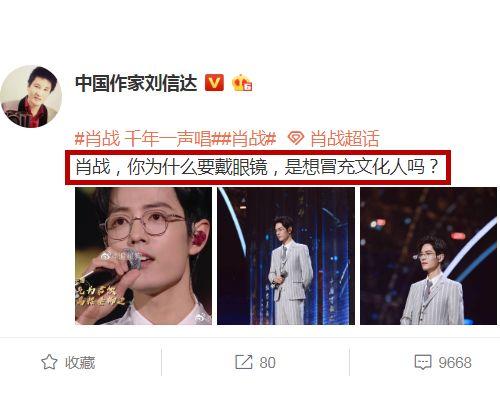Click the diamond super-topic icon
500x400 pixels.
coord(296,138)
